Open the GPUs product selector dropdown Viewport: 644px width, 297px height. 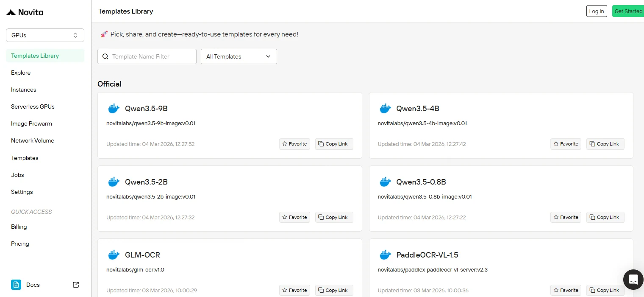[x=45, y=35]
